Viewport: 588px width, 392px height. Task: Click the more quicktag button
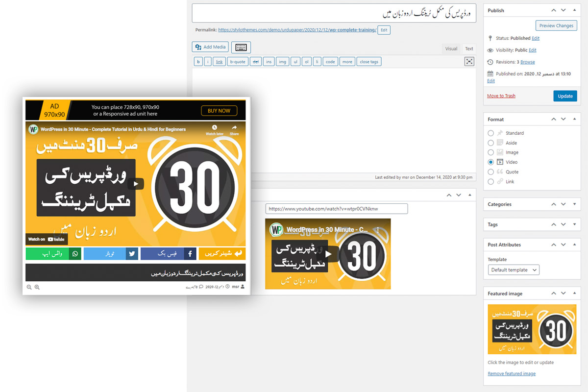(347, 62)
